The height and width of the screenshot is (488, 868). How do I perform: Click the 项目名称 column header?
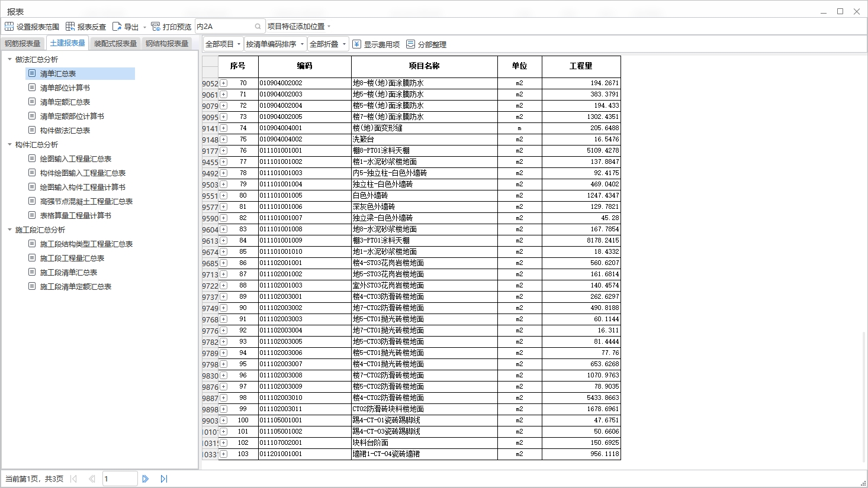pyautogui.click(x=424, y=66)
